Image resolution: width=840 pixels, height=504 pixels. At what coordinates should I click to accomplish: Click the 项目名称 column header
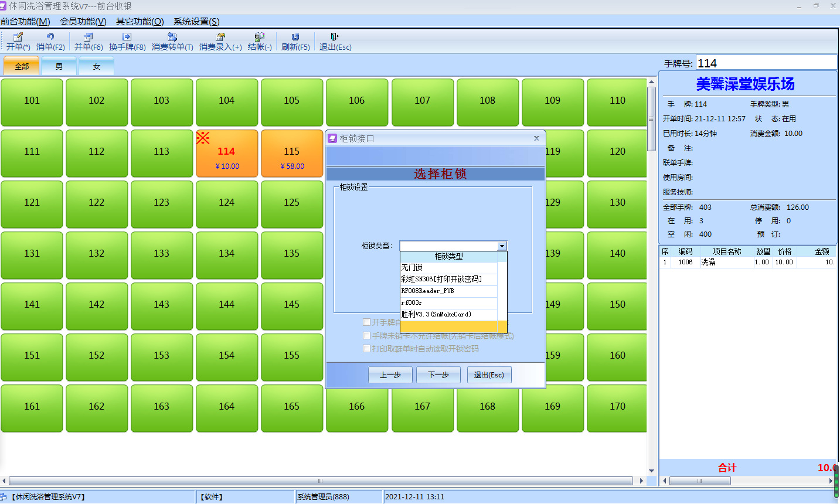click(x=727, y=251)
